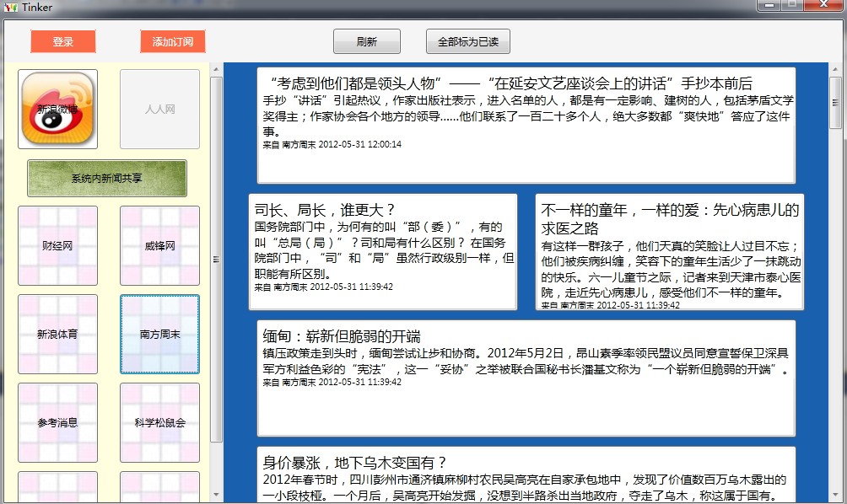Click the article list scrollbar down arrow
The height and width of the screenshot is (504, 847).
point(835,494)
